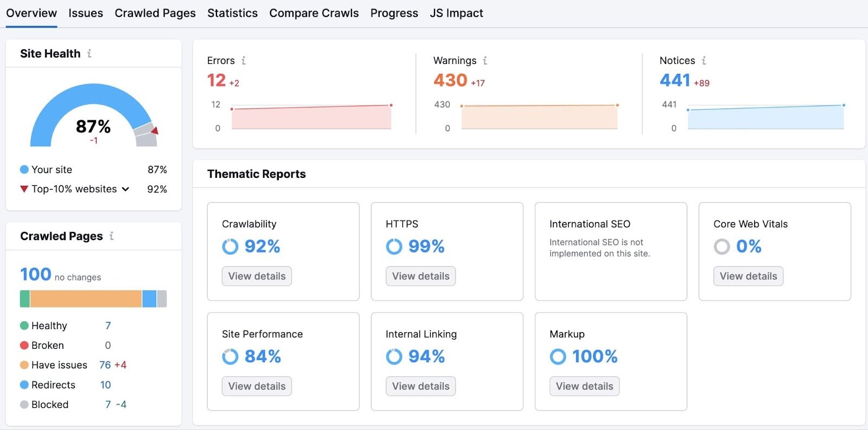Open the Issues tab

point(86,13)
